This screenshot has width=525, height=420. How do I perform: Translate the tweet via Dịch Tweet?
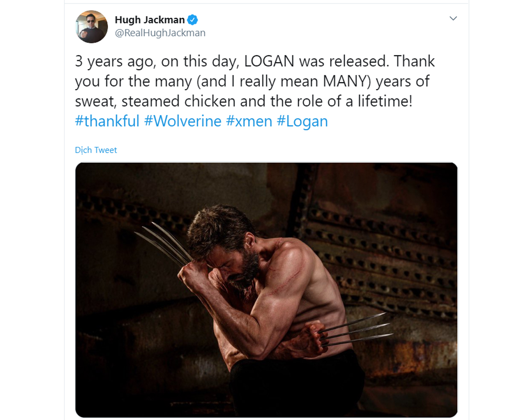tap(96, 150)
